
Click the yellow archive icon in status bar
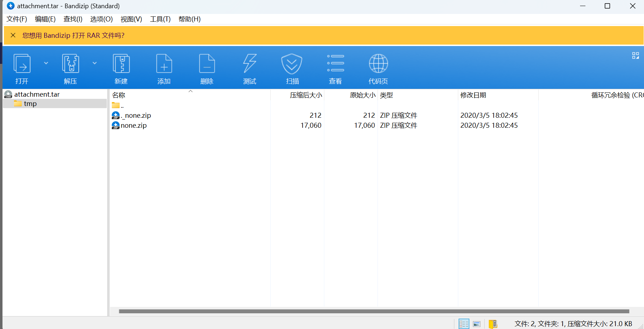pyautogui.click(x=493, y=324)
